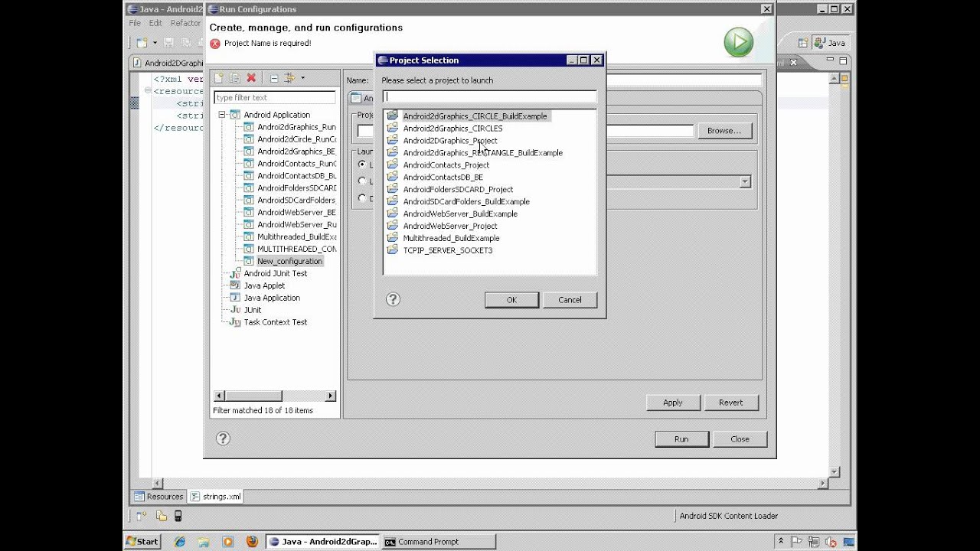Viewport: 980px width, 551px height.
Task: Select Android2DGraphics_Project in the list
Action: 450,141
